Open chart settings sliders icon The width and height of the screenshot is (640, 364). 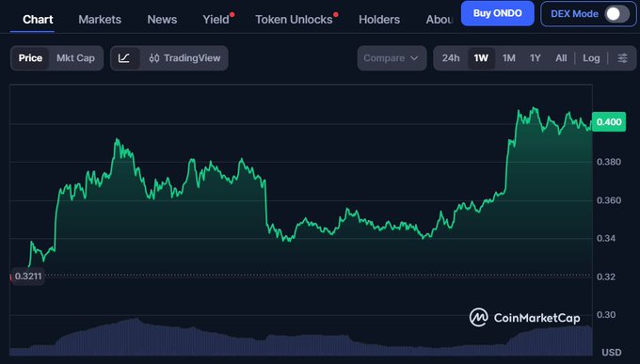(x=622, y=58)
